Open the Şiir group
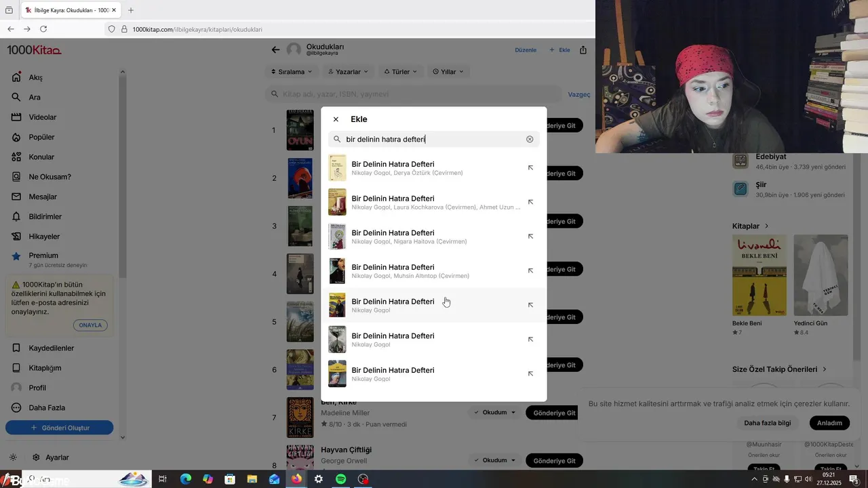This screenshot has width=868, height=488. coord(789,189)
